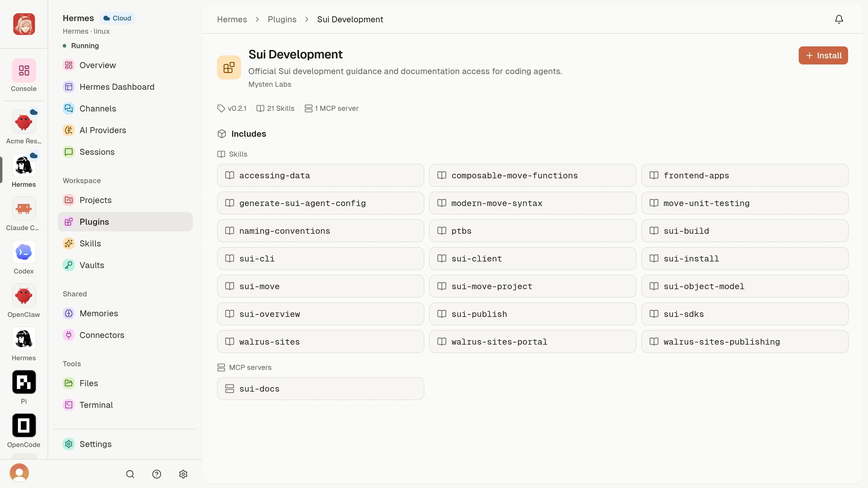868x488 pixels.
Task: Open the ptbs skill card
Action: pyautogui.click(x=532, y=231)
